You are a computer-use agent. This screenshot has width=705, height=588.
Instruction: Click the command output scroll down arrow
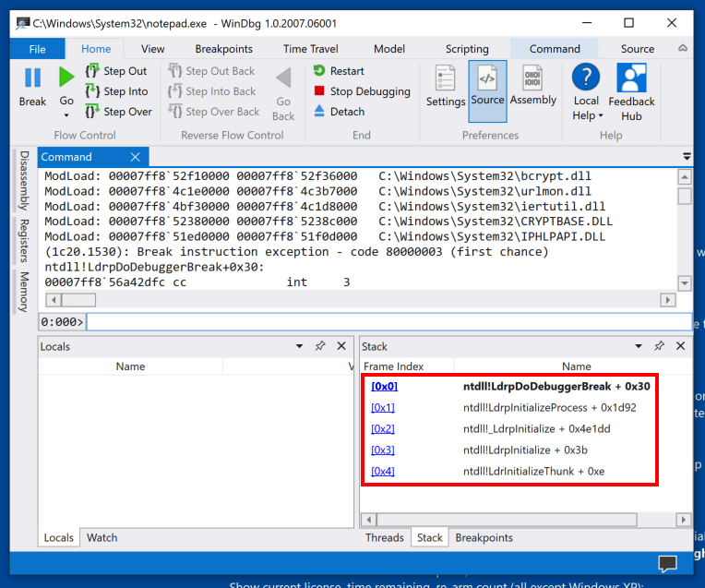point(685,283)
